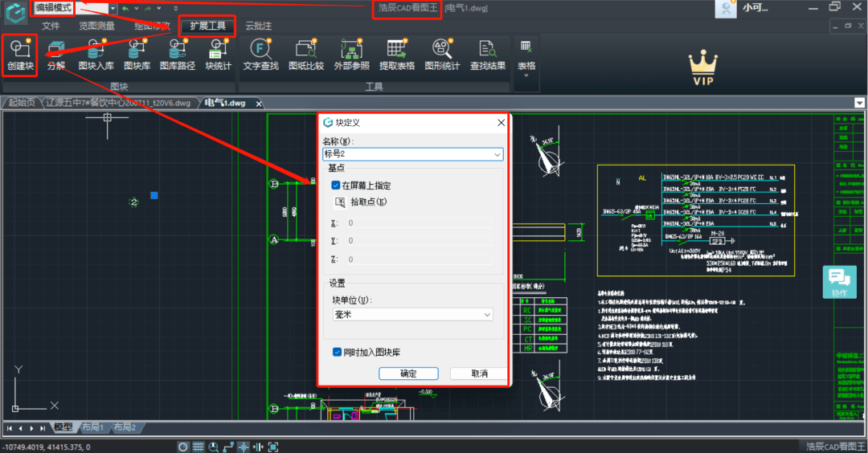The image size is (868, 453).
Task: Jump to first layout tab arrow
Action: pos(10,428)
